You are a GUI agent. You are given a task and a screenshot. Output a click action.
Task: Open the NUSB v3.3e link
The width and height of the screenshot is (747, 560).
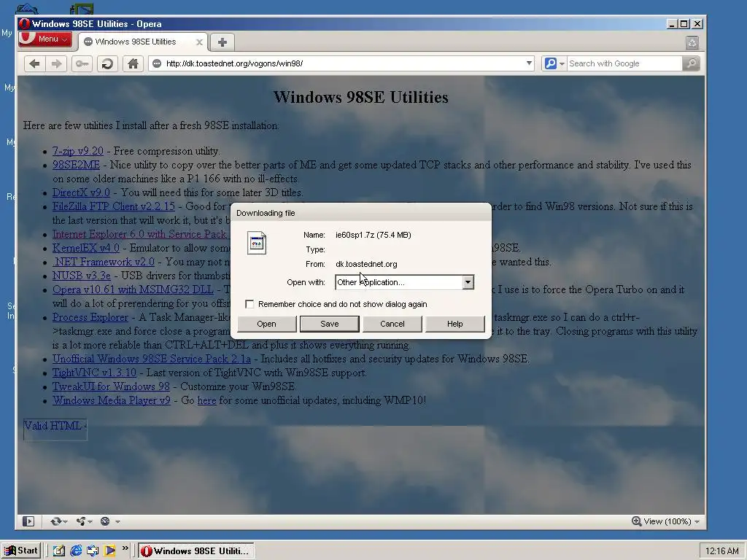coord(82,275)
